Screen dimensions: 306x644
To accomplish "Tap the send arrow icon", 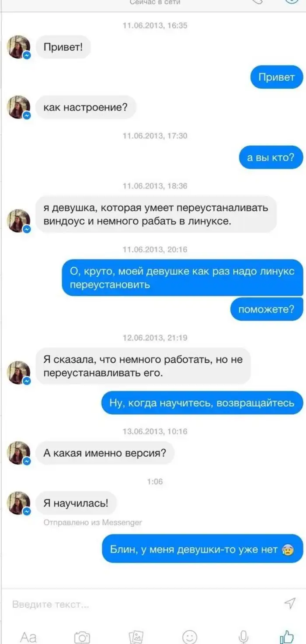I will pos(290,604).
